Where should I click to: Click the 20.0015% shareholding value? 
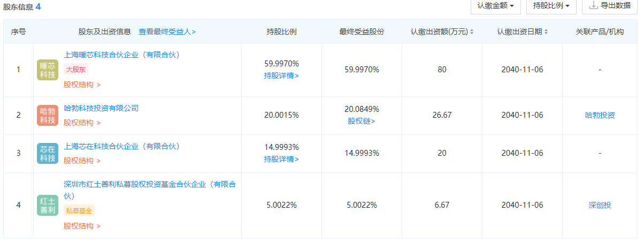click(x=281, y=115)
